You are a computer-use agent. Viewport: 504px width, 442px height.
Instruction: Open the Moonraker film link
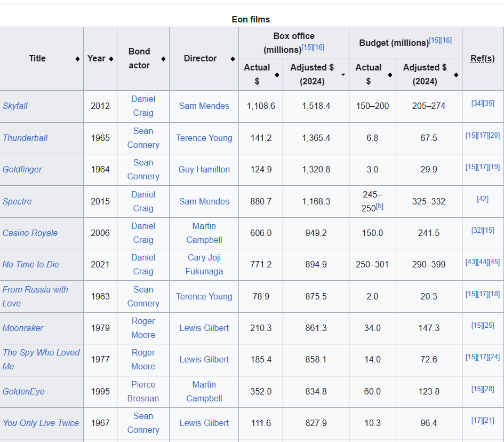(23, 328)
